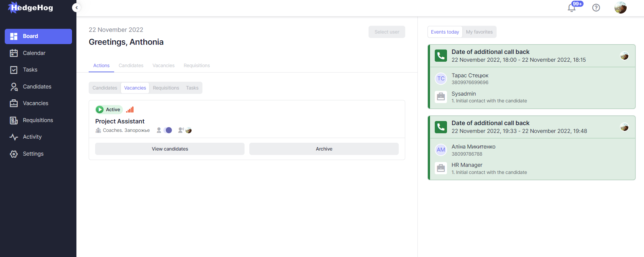Go to Tasks in the sidebar

(30, 70)
